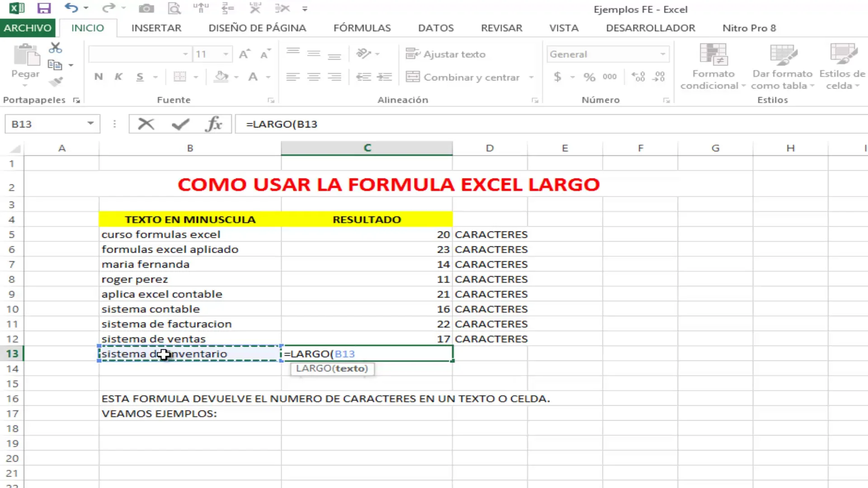Select cell with 'curso formulas excel'

click(x=190, y=235)
